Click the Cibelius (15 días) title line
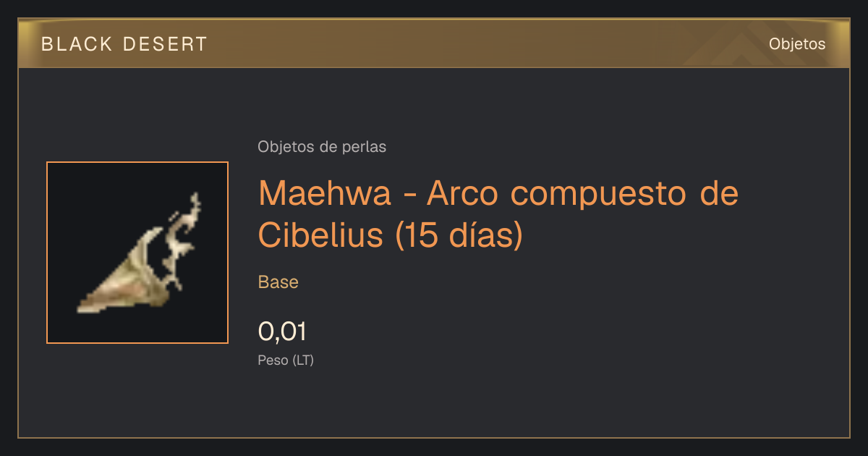 point(390,235)
